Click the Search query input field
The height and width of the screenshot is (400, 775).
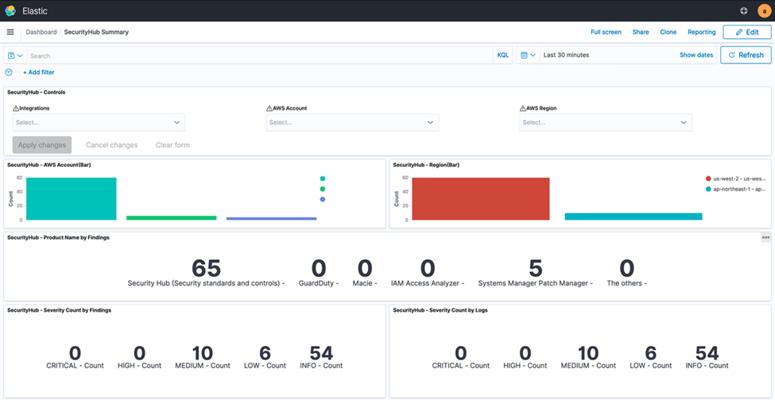click(x=260, y=55)
